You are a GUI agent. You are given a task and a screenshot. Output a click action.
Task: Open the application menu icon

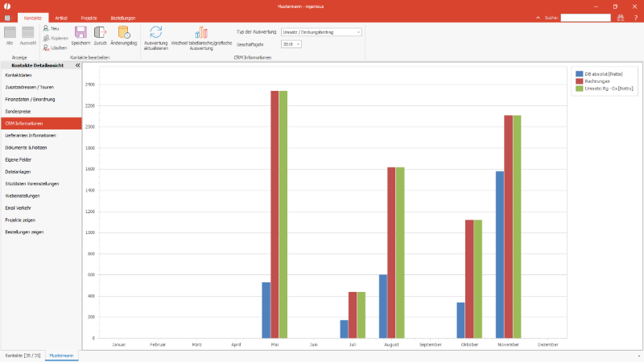coord(8,18)
